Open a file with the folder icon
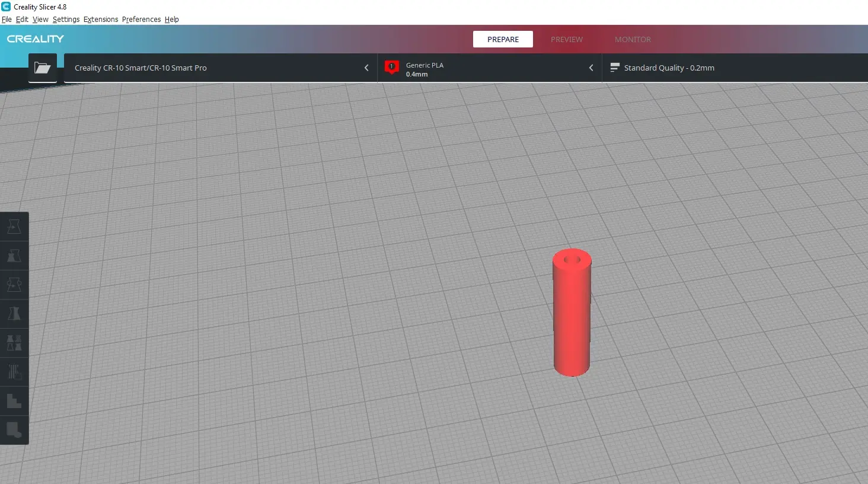 coord(43,68)
